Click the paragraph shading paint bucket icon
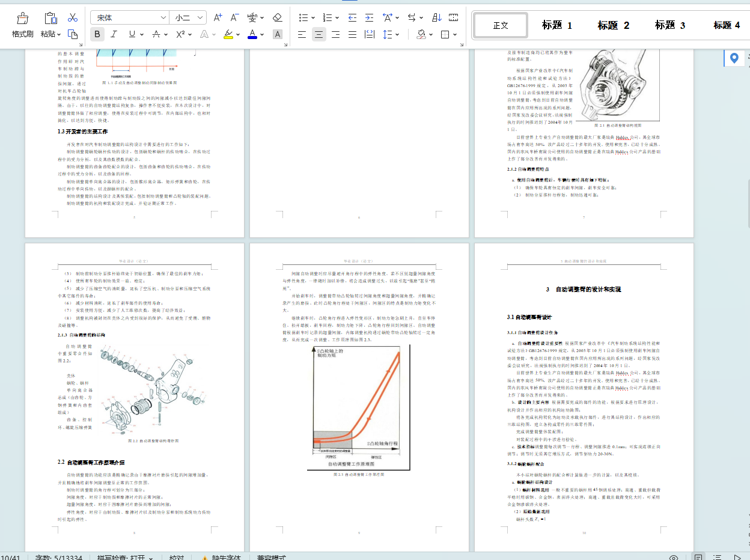750x560 pixels. click(x=421, y=34)
